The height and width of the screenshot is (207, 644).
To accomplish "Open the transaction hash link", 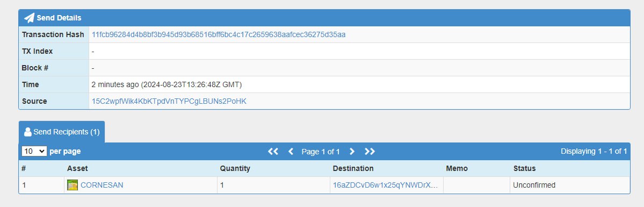I will click(x=219, y=34).
